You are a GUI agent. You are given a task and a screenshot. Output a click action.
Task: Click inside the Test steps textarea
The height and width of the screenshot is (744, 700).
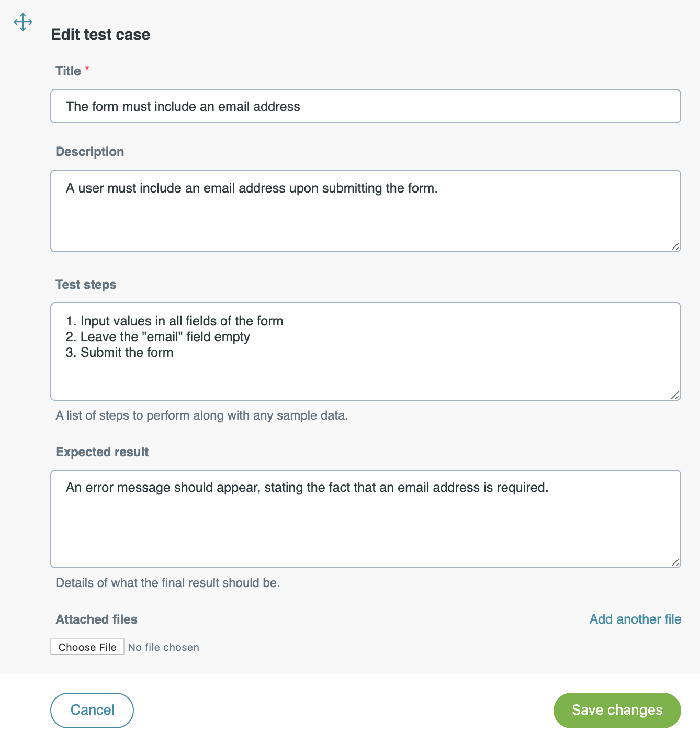[365, 351]
